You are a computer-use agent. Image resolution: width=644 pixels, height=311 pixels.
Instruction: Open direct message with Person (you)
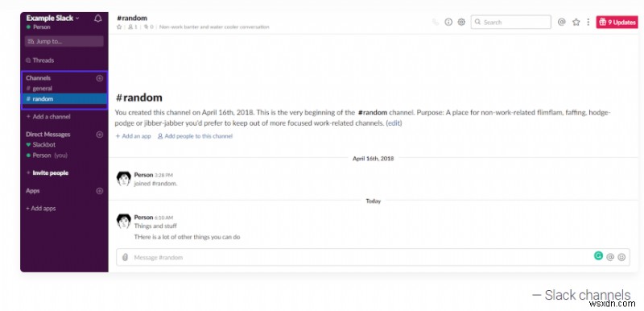tap(47, 155)
